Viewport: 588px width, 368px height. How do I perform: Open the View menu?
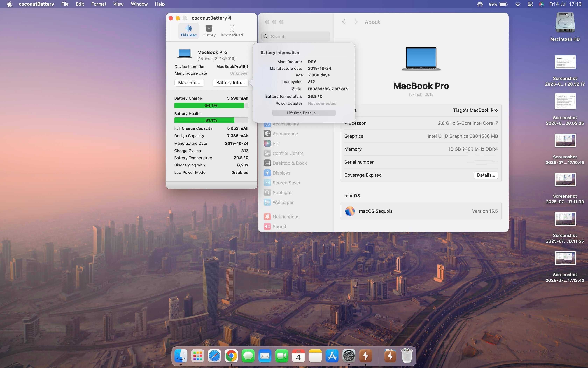(118, 4)
